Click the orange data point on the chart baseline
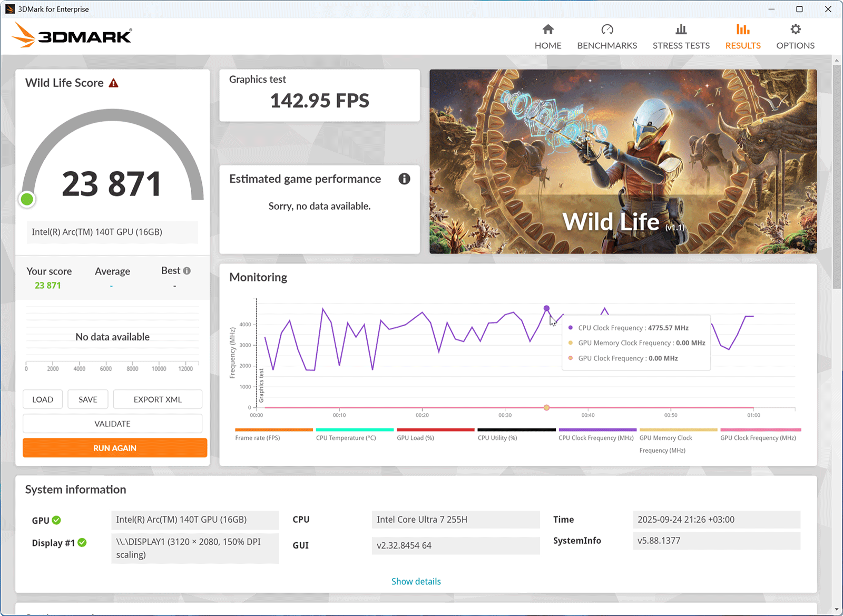The width and height of the screenshot is (843, 616). pyautogui.click(x=546, y=407)
